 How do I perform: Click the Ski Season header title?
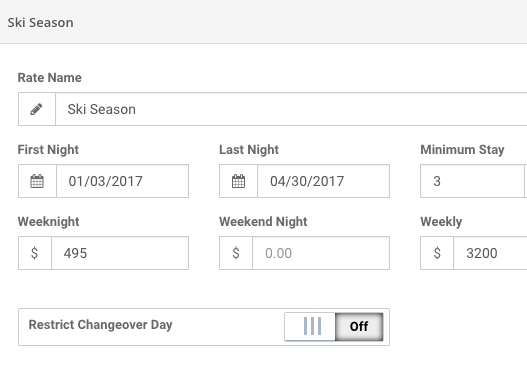pyautogui.click(x=40, y=23)
